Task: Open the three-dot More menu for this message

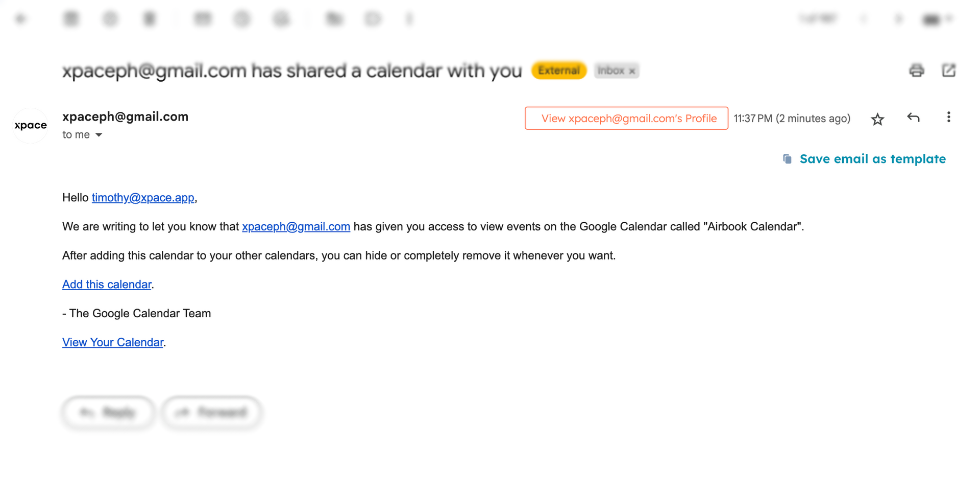Action: [x=948, y=117]
